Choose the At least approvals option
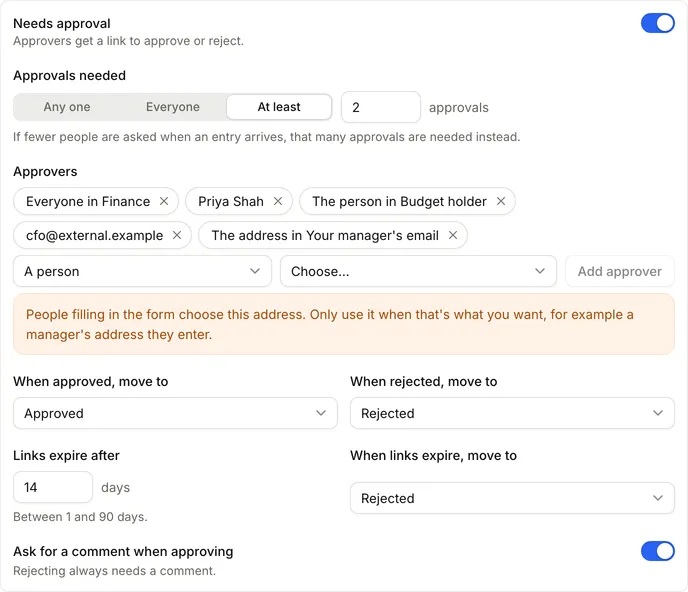The image size is (688, 592). click(279, 107)
